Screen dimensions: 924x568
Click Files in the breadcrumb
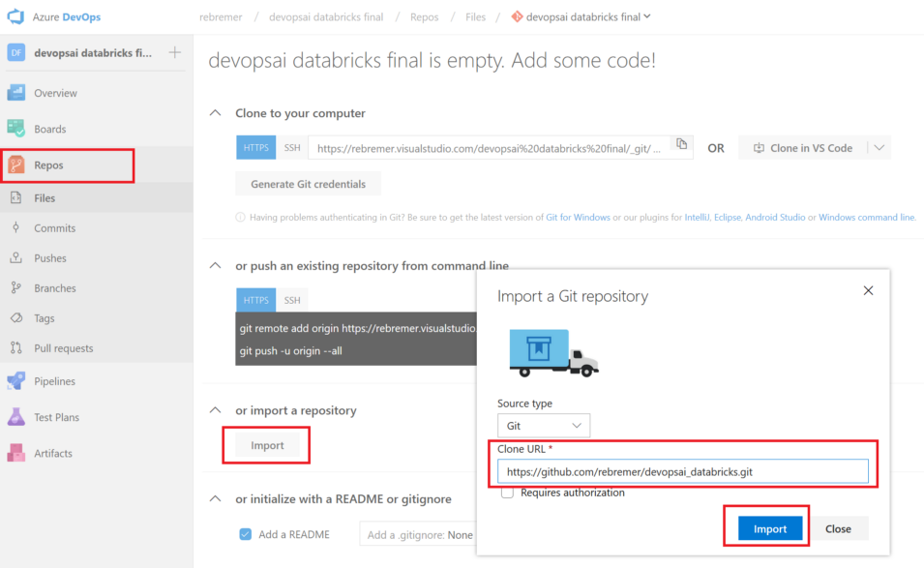click(476, 17)
